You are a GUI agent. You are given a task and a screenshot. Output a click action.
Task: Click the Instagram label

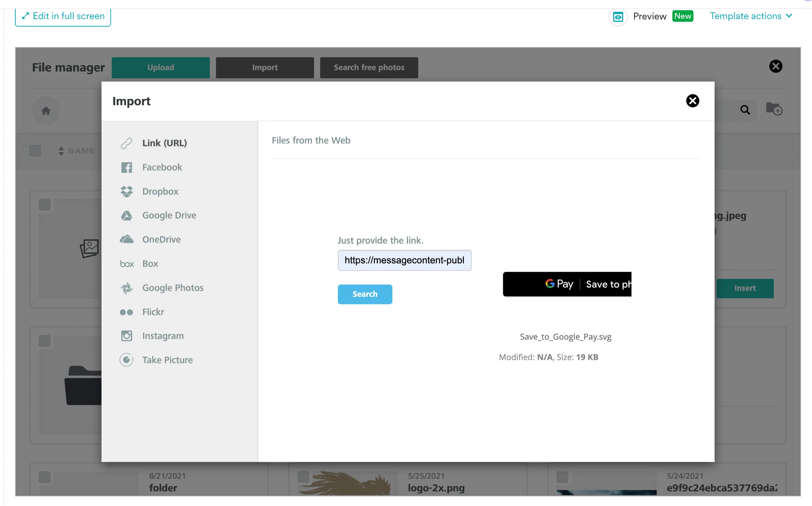point(163,336)
